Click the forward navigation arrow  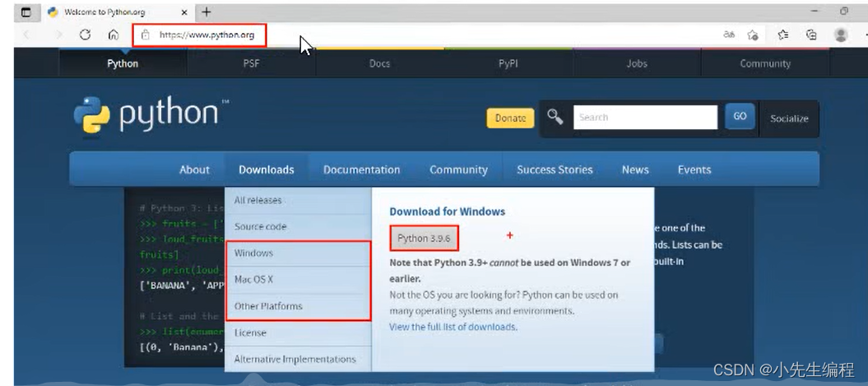point(58,35)
